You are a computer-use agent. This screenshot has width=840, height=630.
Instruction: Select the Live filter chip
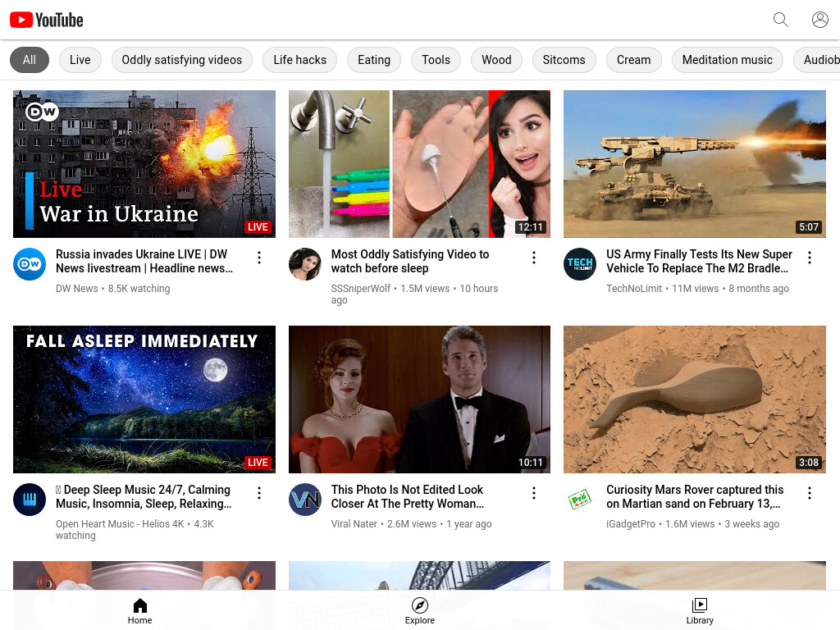(80, 59)
